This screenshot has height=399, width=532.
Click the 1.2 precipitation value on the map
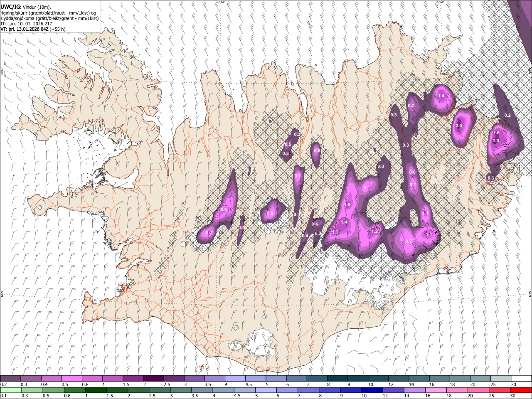coord(374,232)
